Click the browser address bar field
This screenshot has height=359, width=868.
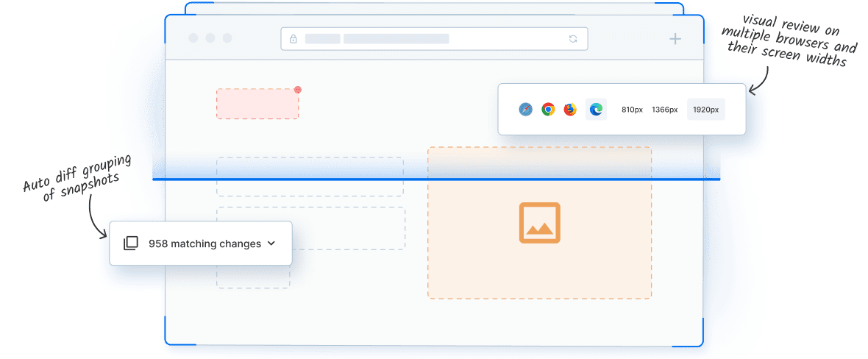click(434, 39)
